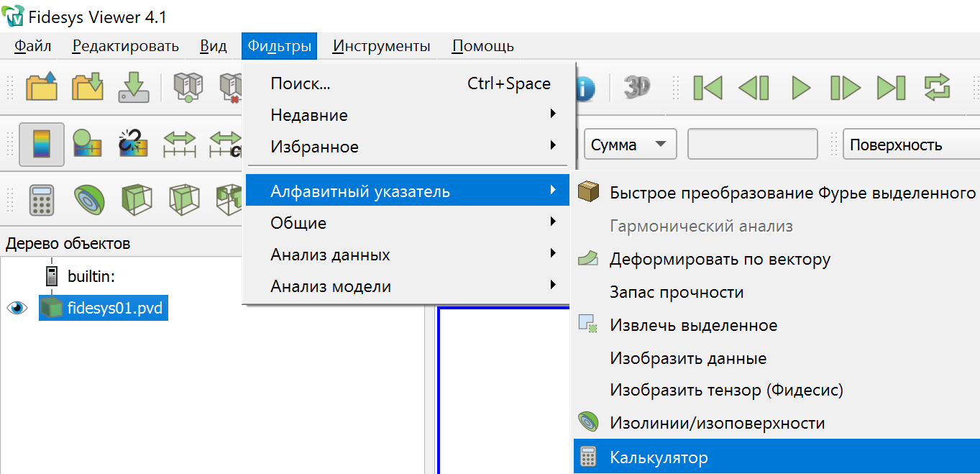Select fidesys01.pvd in object tree
This screenshot has width=980, height=474.
[x=103, y=309]
